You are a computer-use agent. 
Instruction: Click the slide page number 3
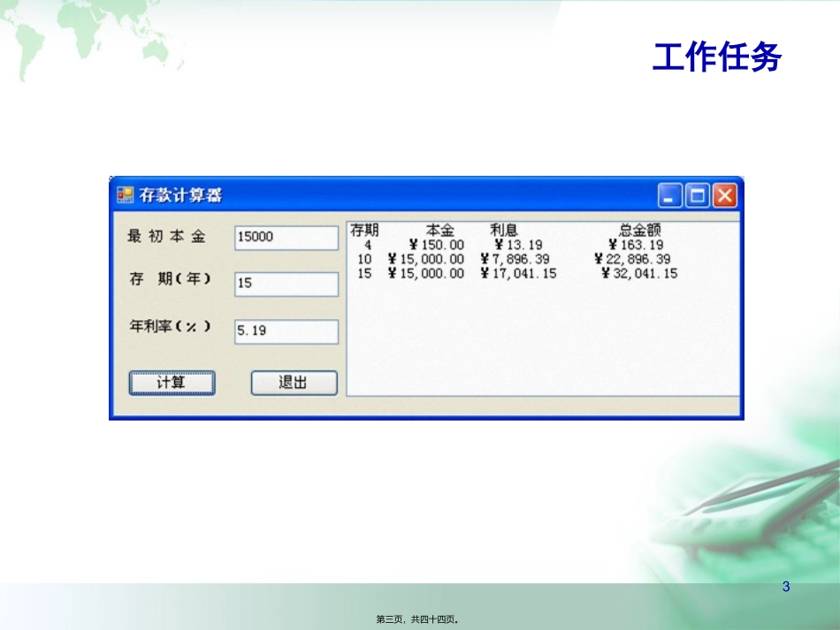tap(786, 587)
